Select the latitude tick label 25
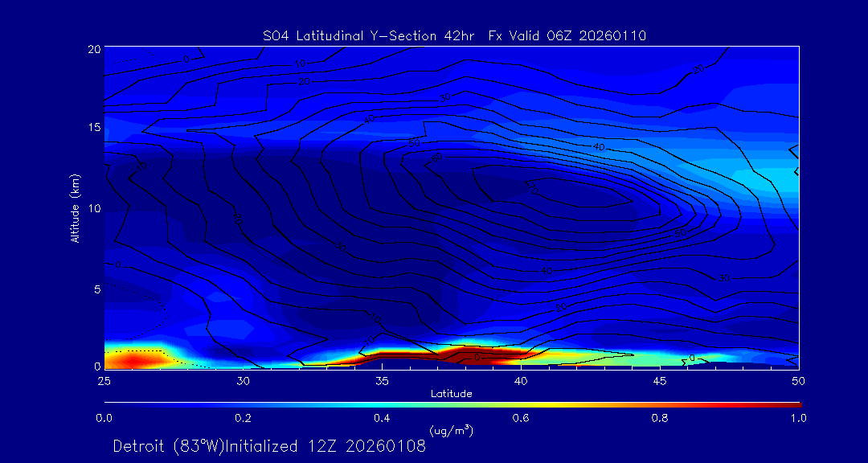 tap(104, 380)
